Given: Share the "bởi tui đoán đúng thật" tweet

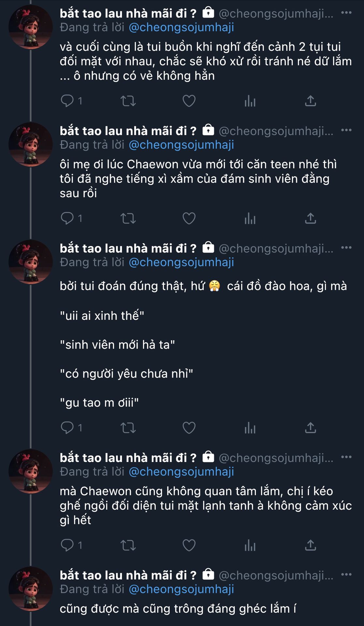Looking at the screenshot, I should [x=310, y=427].
